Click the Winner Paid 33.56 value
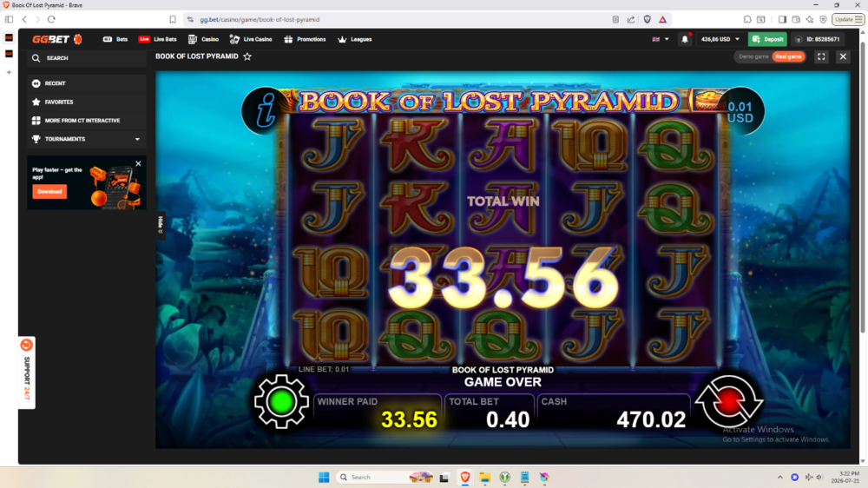Image resolution: width=868 pixels, height=488 pixels. (409, 420)
